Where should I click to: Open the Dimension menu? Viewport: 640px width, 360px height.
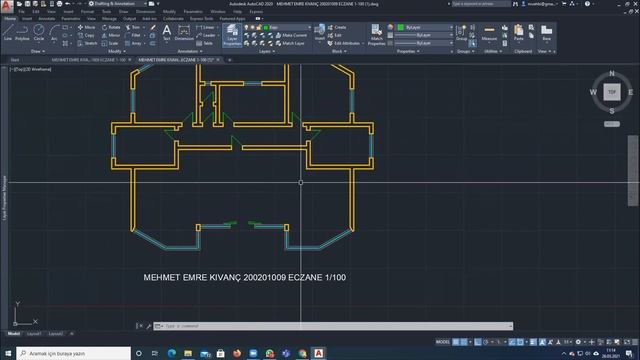click(x=145, y=12)
